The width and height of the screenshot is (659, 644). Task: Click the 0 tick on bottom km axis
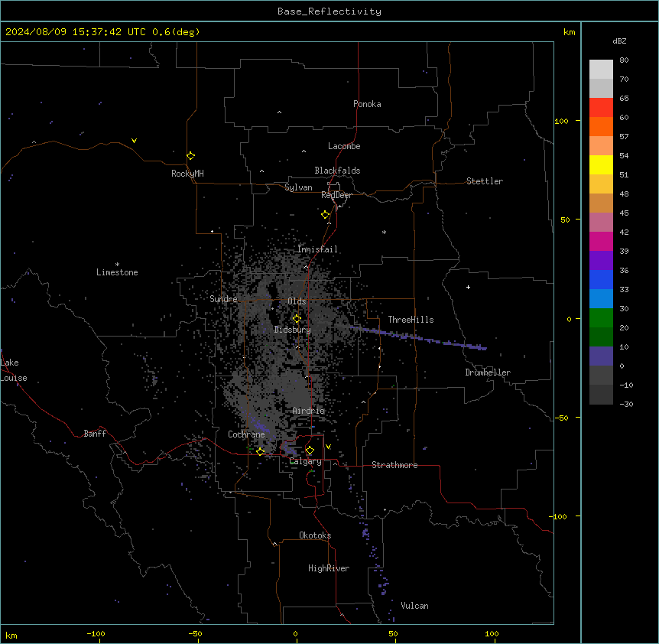295,633
